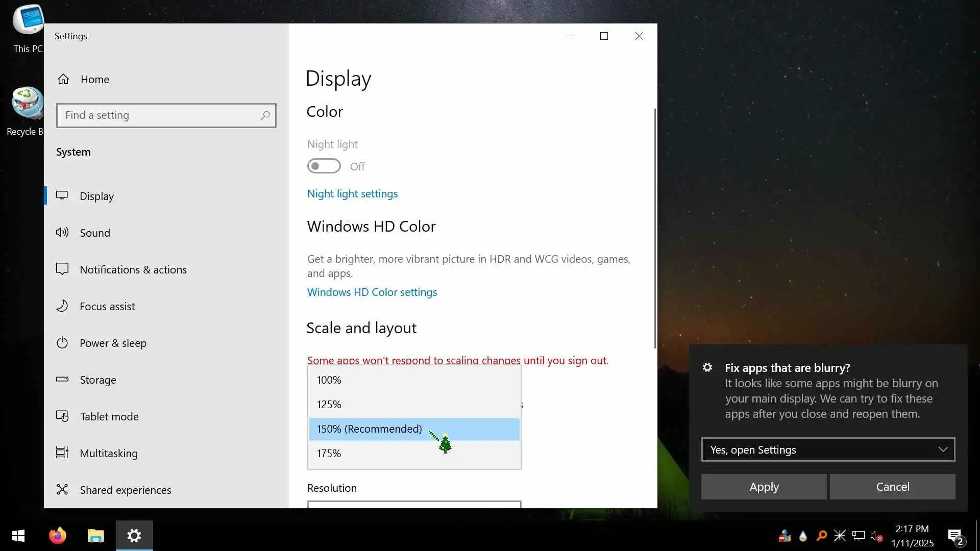
Task: Go to Tablet mode settings
Action: click(x=109, y=416)
